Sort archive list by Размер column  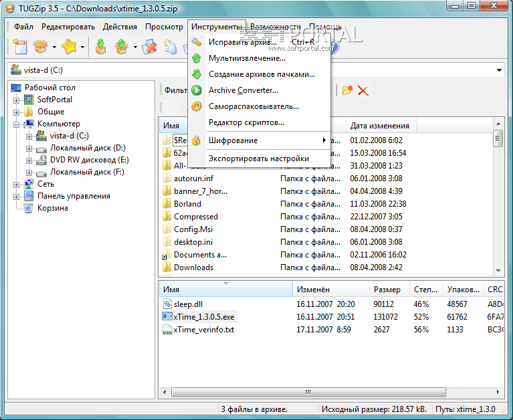pyautogui.click(x=390, y=290)
